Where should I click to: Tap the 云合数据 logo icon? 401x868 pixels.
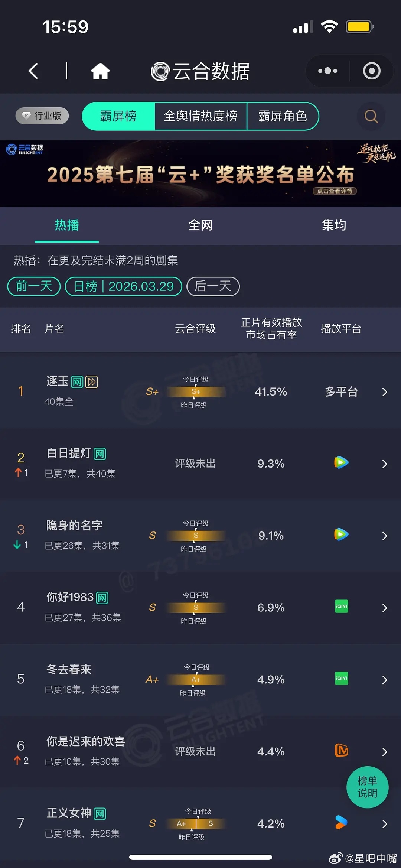(x=160, y=71)
